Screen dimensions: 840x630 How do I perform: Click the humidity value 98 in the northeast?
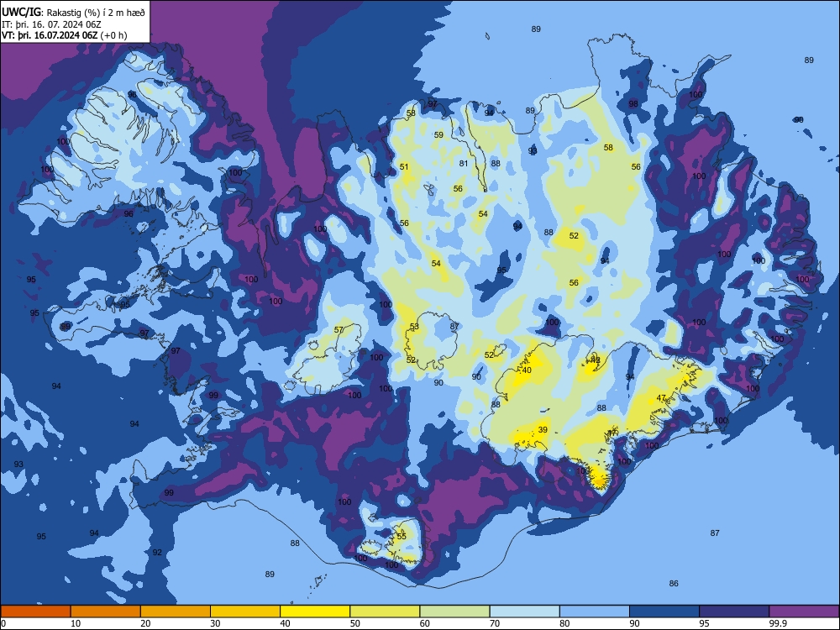(x=633, y=104)
